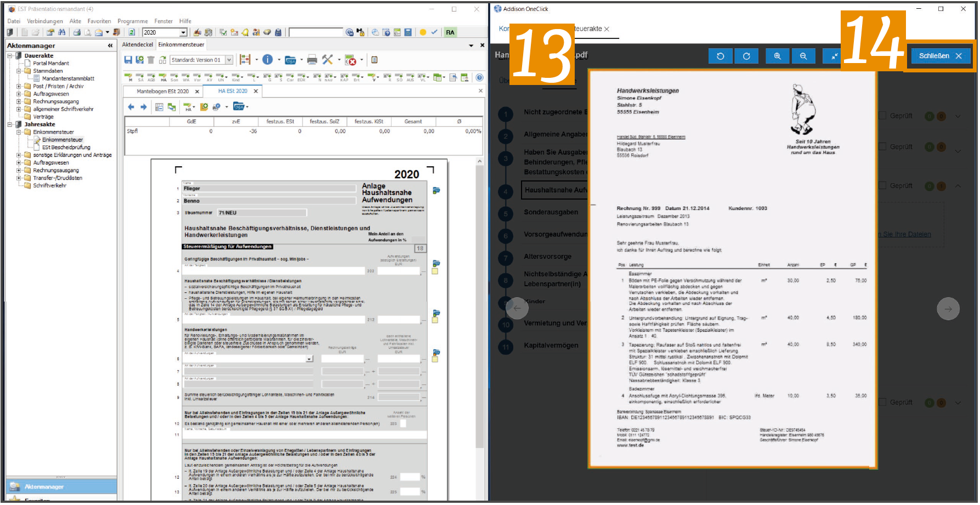980x505 pixels.
Task: Zoom in on the invoice PDF
Action: (x=777, y=56)
